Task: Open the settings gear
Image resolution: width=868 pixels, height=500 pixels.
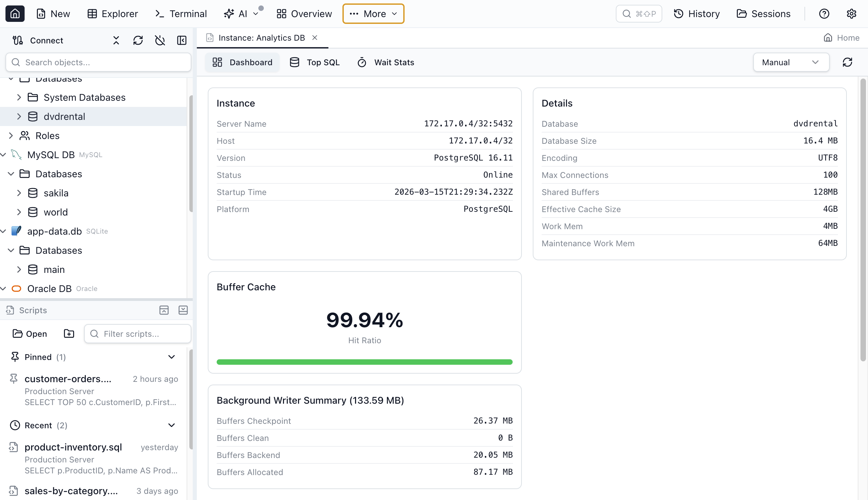Action: (x=851, y=14)
